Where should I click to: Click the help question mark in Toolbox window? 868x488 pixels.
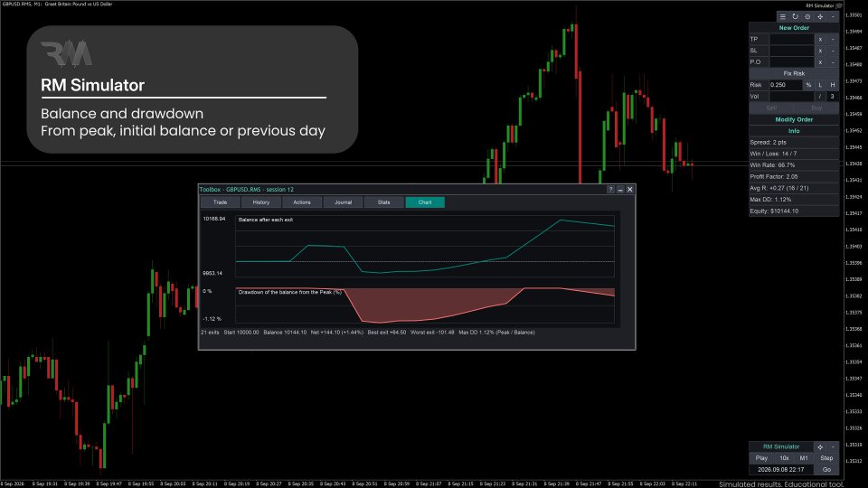610,189
